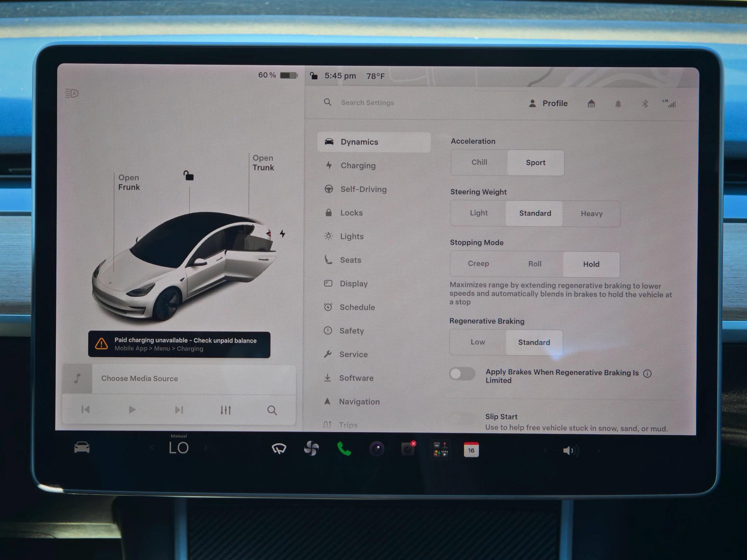Set Acceleration to Chill

479,162
